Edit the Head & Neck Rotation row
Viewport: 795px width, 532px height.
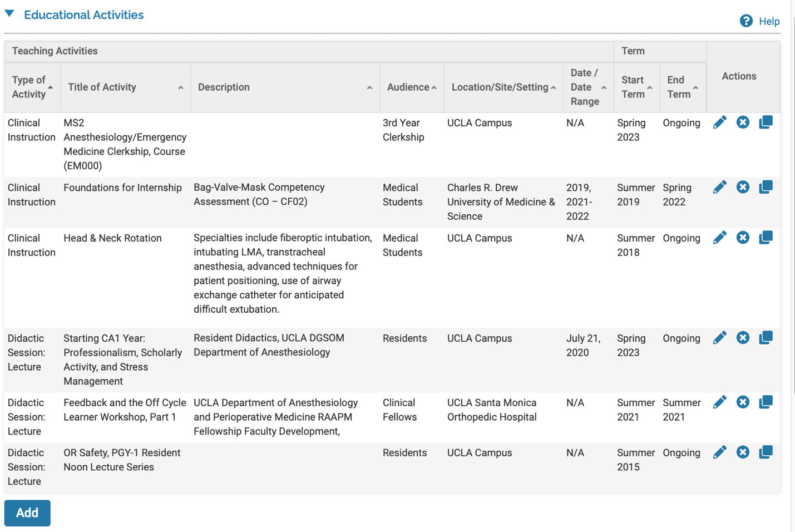719,238
